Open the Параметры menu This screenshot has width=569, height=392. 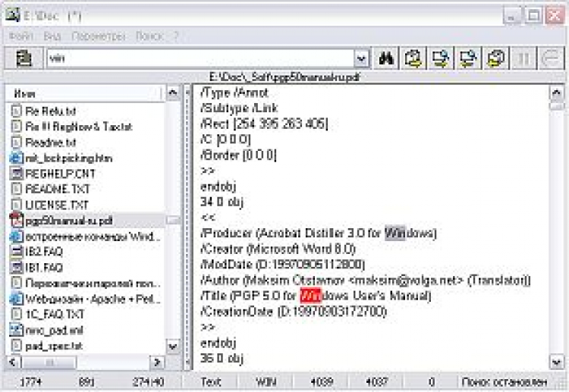pyautogui.click(x=99, y=36)
